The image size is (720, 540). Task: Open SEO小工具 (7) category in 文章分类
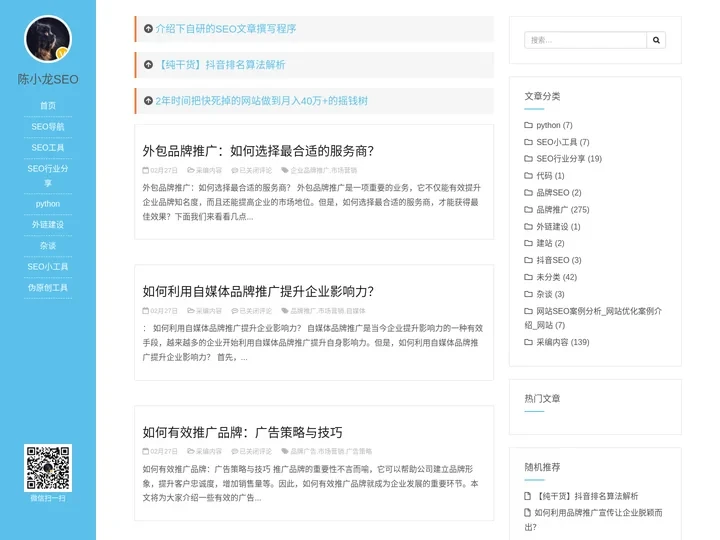coord(563,142)
